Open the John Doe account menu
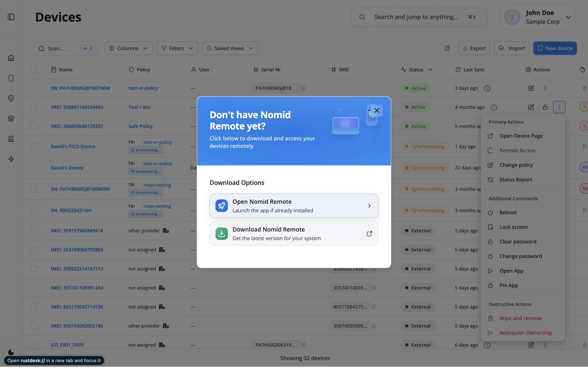Image resolution: width=588 pixels, height=369 pixels. click(x=537, y=17)
